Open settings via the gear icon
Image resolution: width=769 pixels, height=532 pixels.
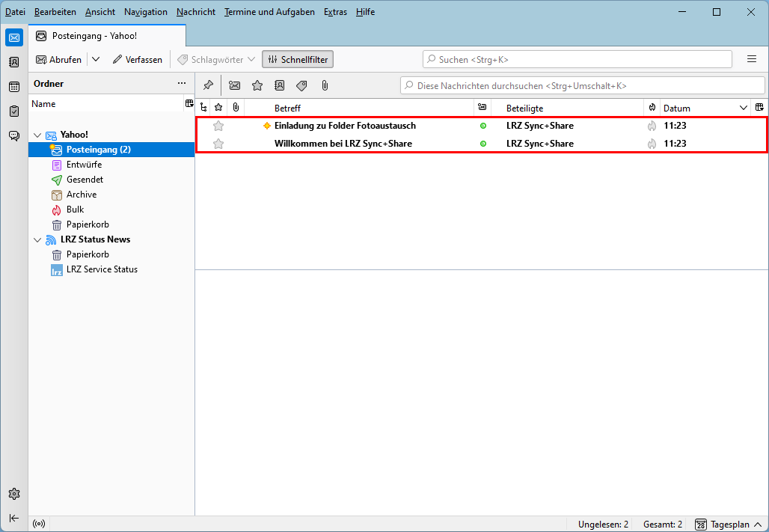point(14,494)
